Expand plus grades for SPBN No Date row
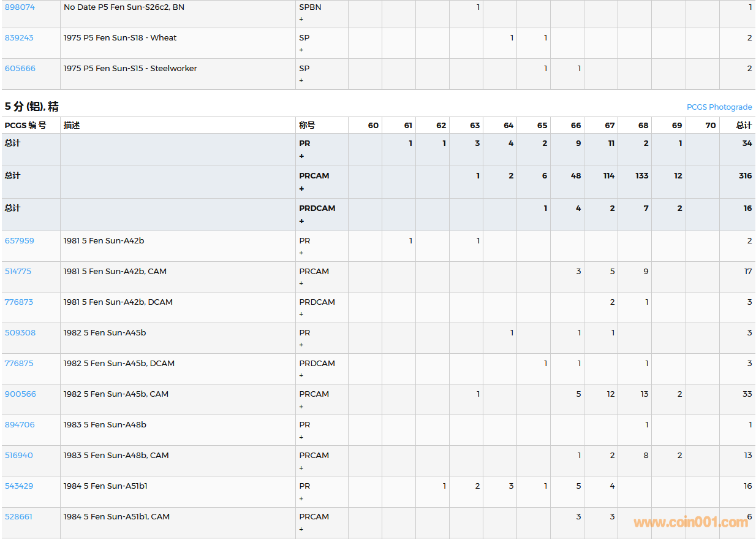Screen dimensions: 756x539 tap(301, 19)
